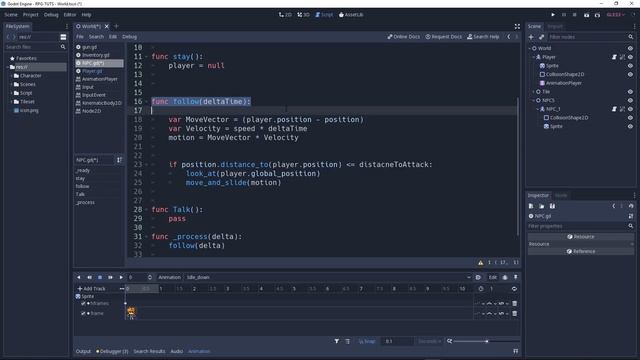The width and height of the screenshot is (640, 360).
Task: Toggle visibility of World node
Action: tap(630, 48)
